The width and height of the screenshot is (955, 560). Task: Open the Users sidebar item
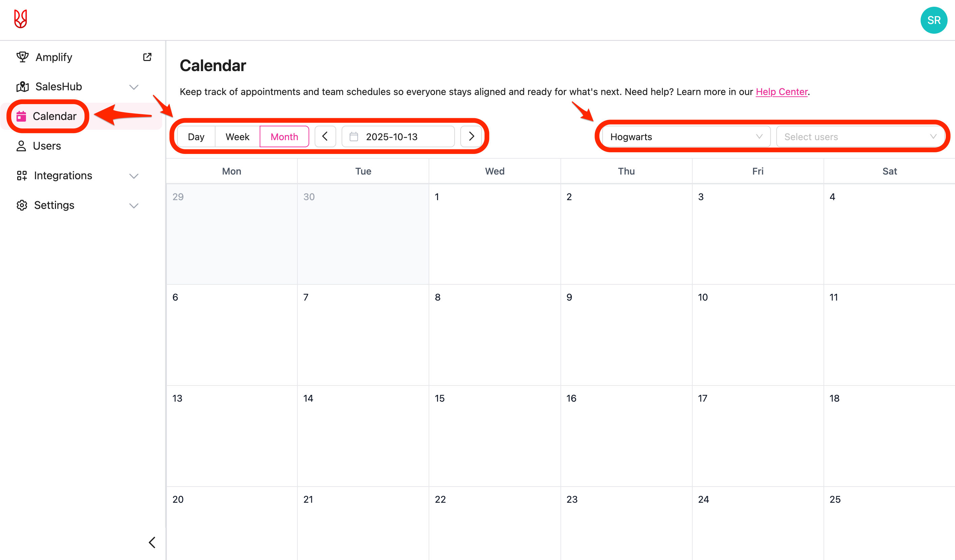[x=47, y=146]
